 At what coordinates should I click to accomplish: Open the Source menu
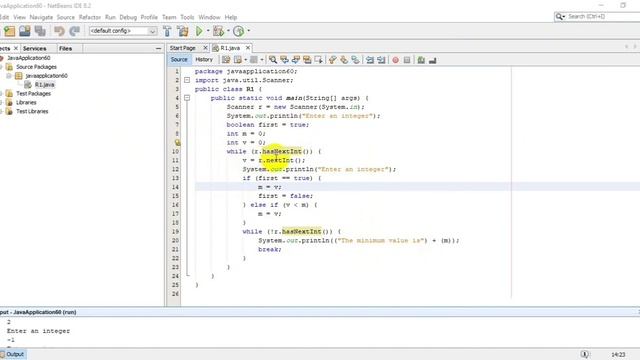(x=66, y=17)
